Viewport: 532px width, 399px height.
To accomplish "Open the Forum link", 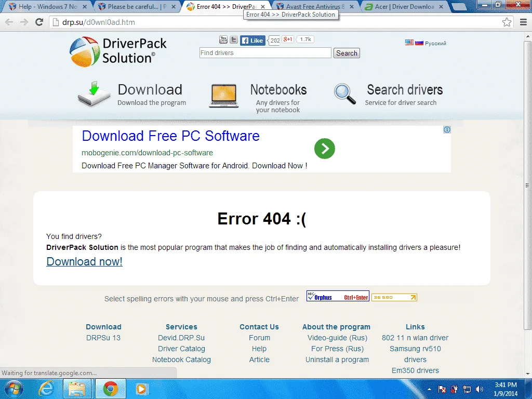I will [259, 338].
